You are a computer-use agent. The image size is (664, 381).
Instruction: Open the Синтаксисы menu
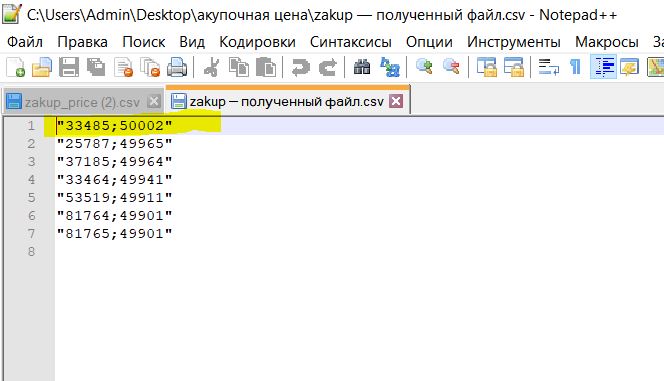pyautogui.click(x=351, y=42)
